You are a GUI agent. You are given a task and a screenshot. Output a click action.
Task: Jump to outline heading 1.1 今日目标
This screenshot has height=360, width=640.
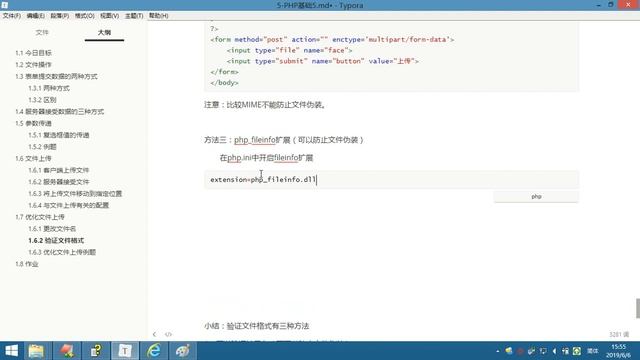[33, 53]
